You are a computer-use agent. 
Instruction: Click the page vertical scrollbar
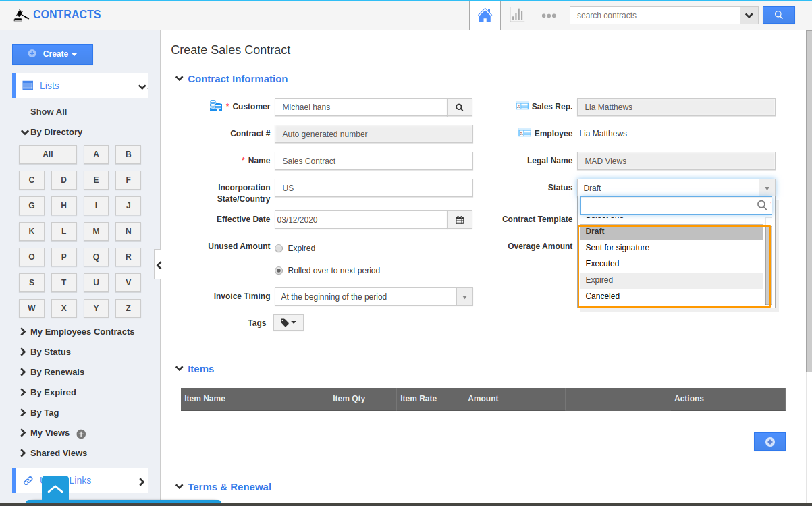[x=809, y=202]
